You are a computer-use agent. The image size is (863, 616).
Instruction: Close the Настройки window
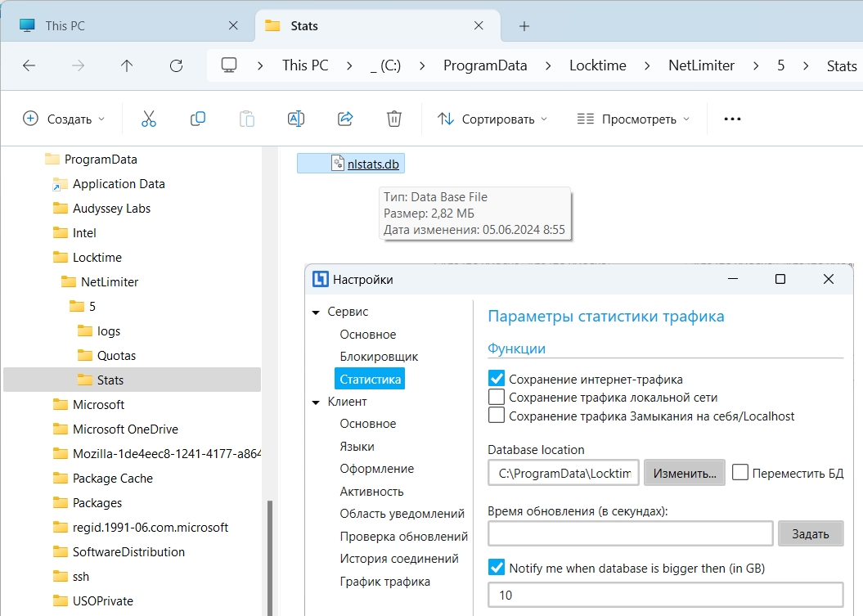829,279
